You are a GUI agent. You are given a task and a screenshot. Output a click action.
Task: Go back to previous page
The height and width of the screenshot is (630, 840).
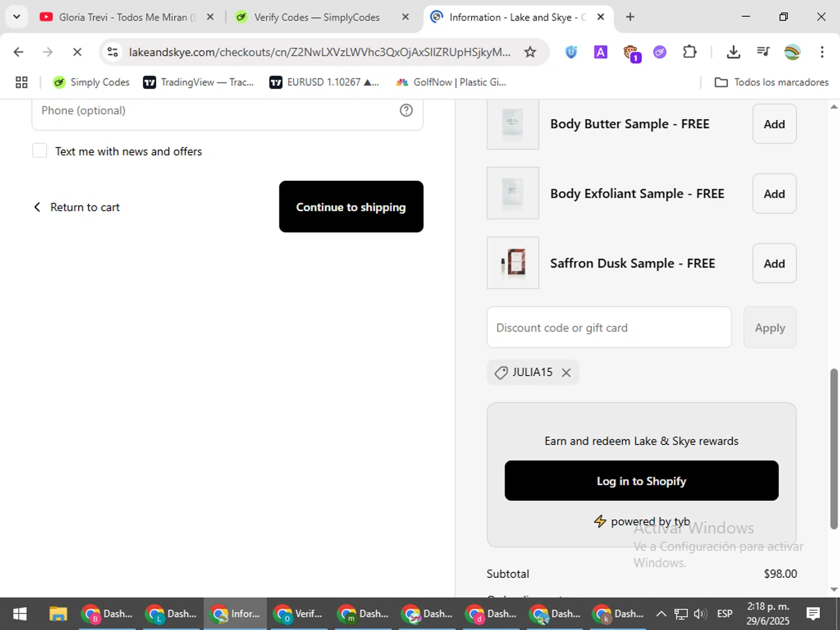tap(18, 52)
